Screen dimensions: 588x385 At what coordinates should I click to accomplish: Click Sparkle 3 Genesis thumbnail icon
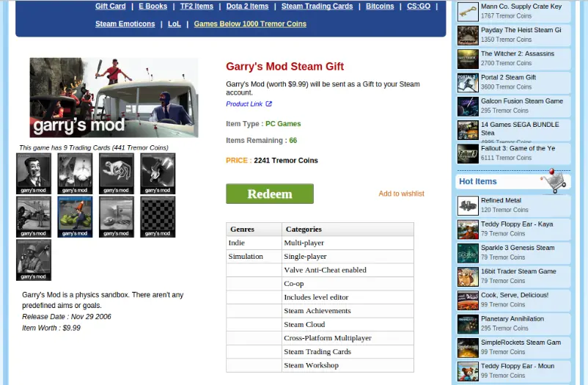click(x=468, y=253)
